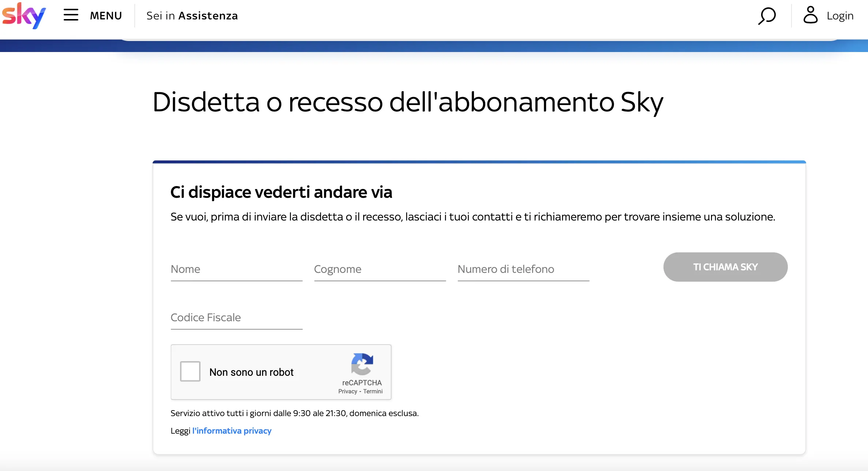
Task: Open the MENU label
Action: click(x=106, y=16)
